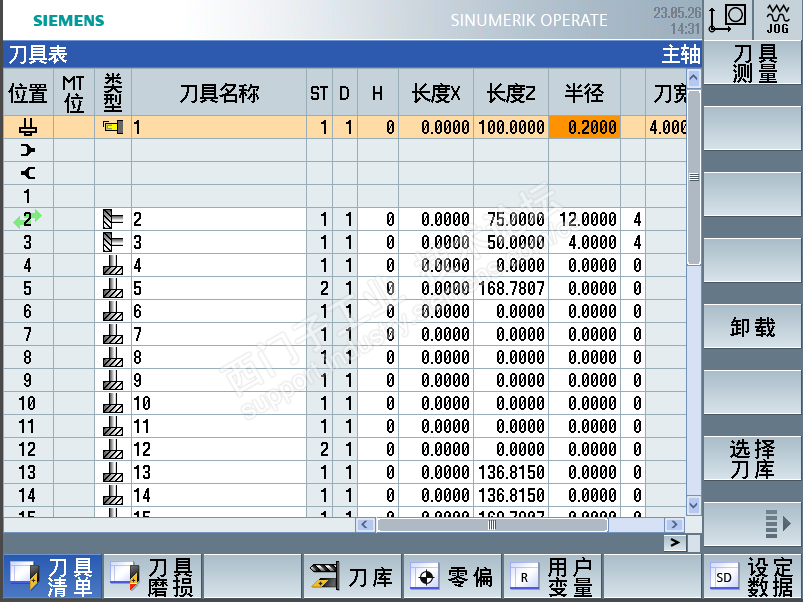Click the tool type icon of tool 4
This screenshot has width=803, height=602.
coord(113,265)
